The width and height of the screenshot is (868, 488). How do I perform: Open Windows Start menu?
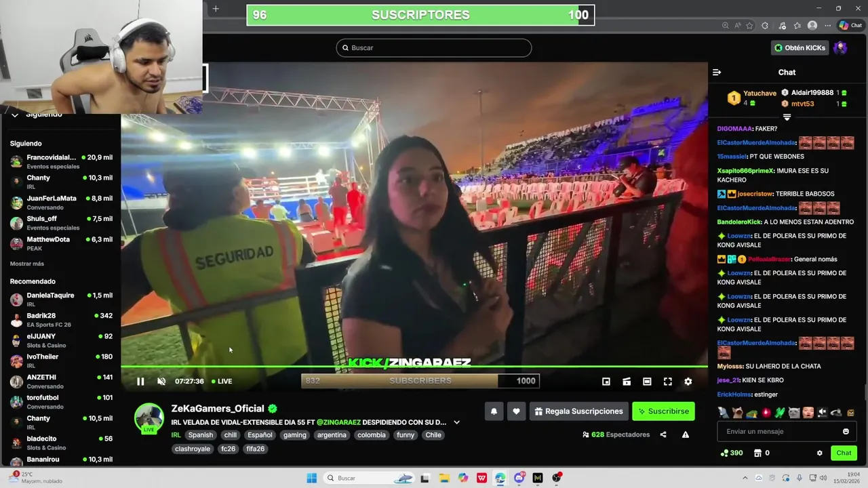coord(311,478)
